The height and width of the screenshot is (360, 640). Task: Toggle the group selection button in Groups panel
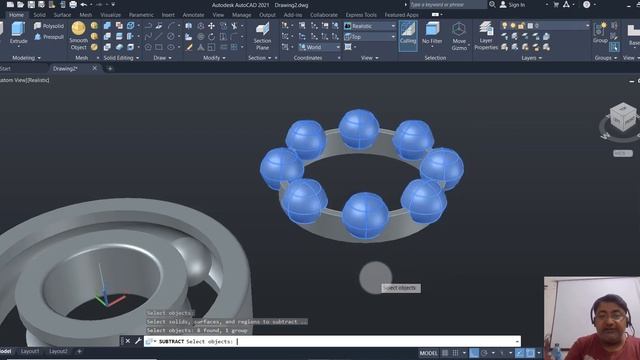pos(614,47)
